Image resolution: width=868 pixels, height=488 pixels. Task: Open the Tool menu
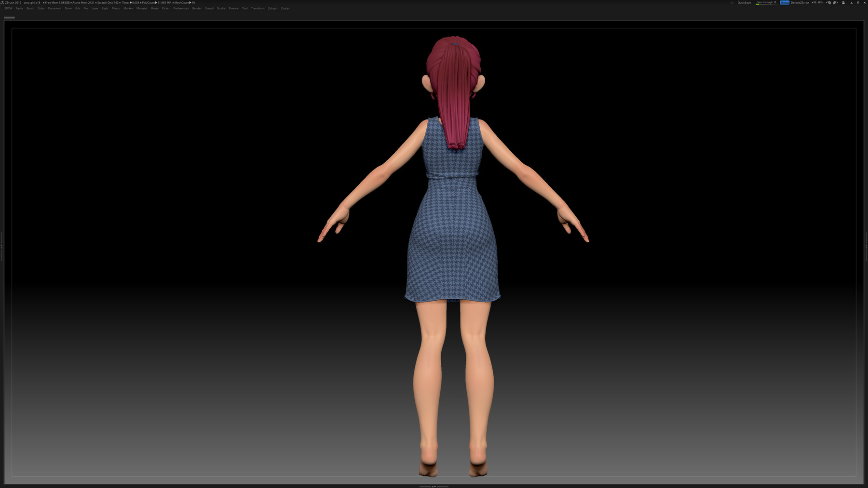(x=244, y=8)
